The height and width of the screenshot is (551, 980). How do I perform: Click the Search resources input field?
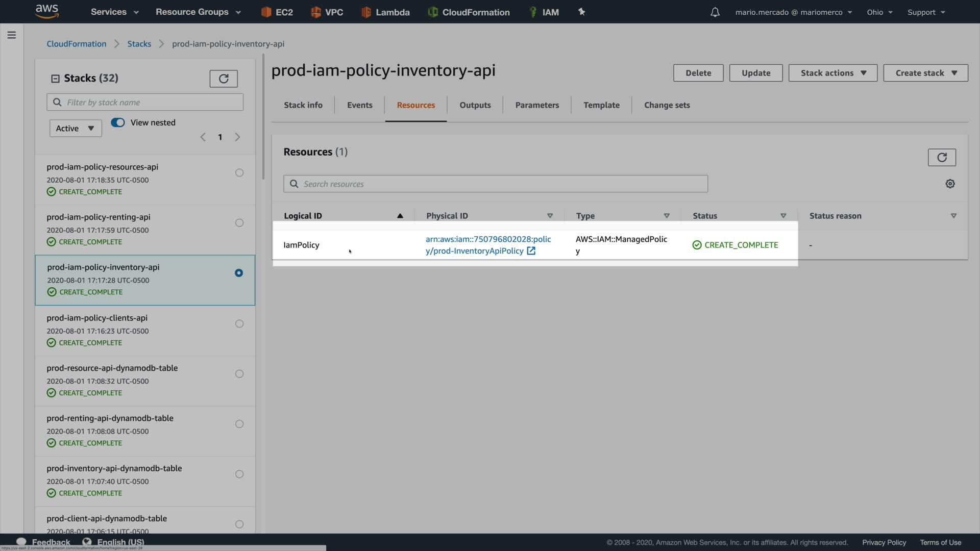[x=495, y=184]
